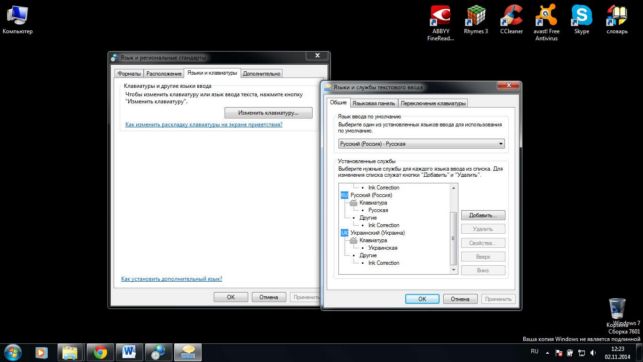The width and height of the screenshot is (643, 362).
Task: Open the Skype desktop shortcut
Action: click(x=581, y=19)
